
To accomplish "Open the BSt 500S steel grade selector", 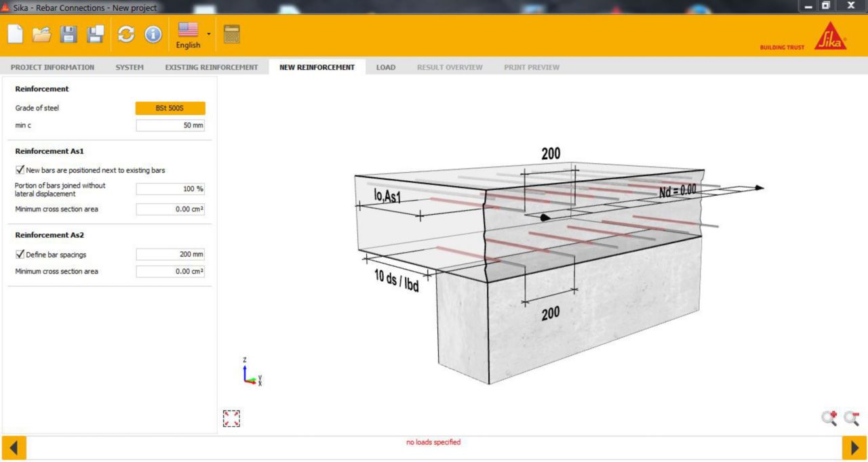I will point(170,108).
